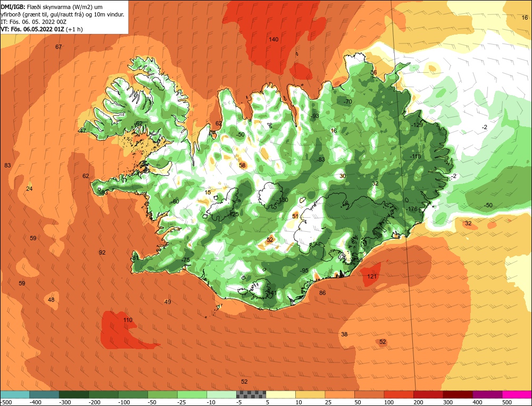The image size is (532, 406).
Task: Select the -75 value label
Action: [x=185, y=260]
